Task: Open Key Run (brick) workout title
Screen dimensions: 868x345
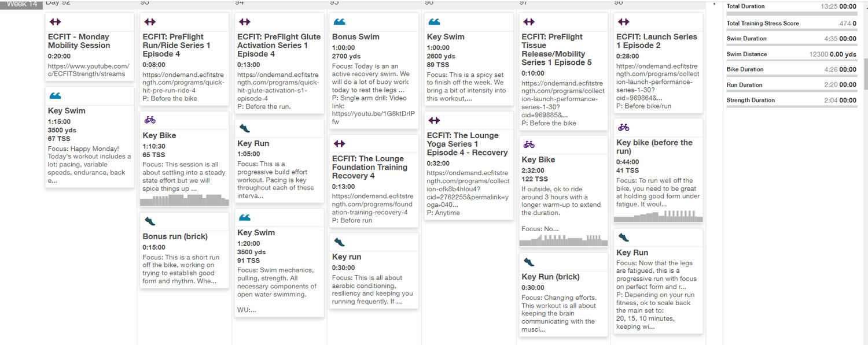Action: click(x=551, y=277)
